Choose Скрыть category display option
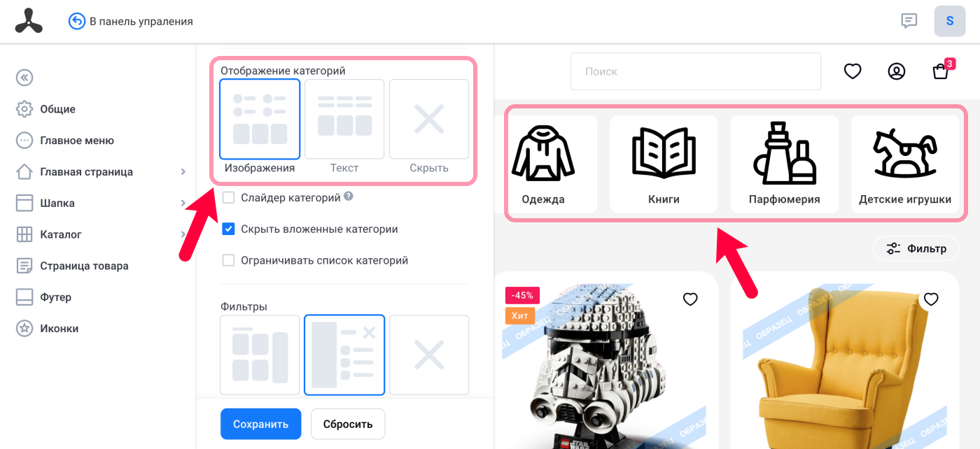Image resolution: width=980 pixels, height=449 pixels. point(429,120)
